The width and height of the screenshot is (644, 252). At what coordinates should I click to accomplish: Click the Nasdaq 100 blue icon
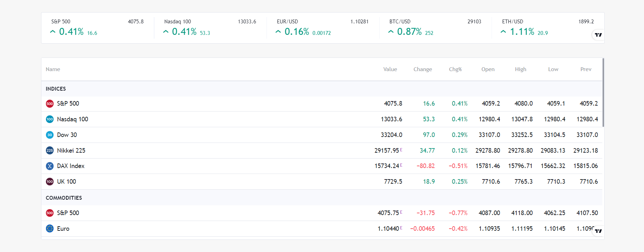pos(50,119)
